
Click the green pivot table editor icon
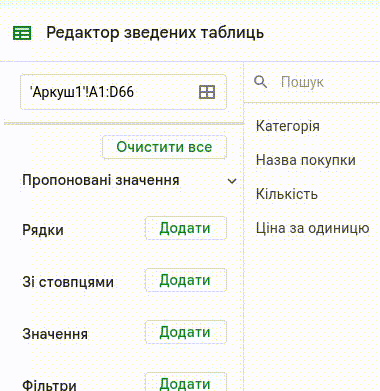(x=22, y=33)
